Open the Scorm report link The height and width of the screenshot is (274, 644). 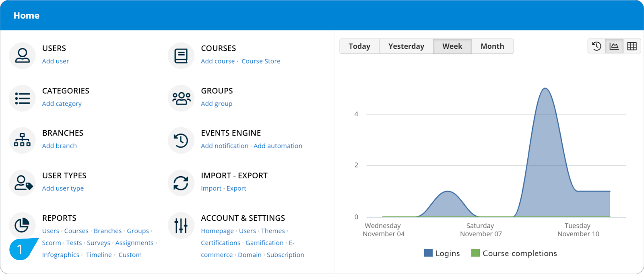pyautogui.click(x=52, y=243)
